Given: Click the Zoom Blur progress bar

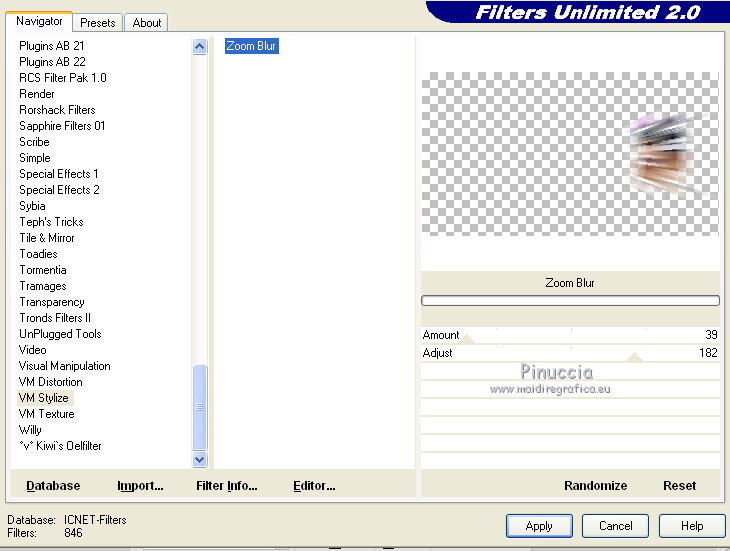Looking at the screenshot, I should pyautogui.click(x=570, y=301).
